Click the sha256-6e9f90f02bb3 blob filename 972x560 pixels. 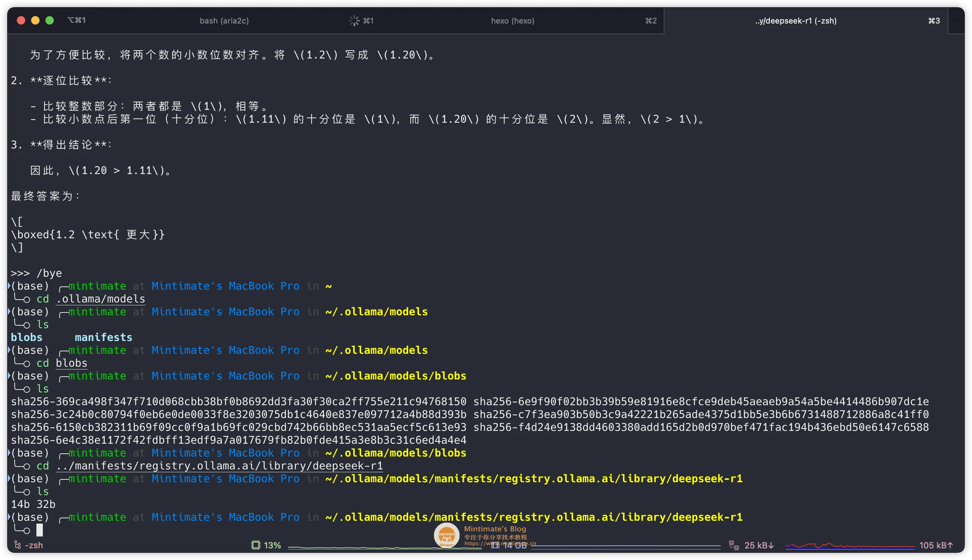tap(701, 402)
